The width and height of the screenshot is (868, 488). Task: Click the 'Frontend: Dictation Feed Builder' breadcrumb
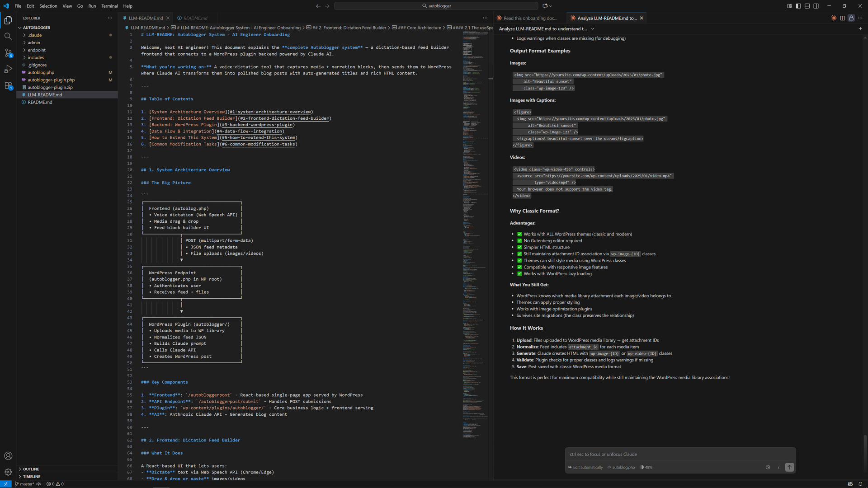pyautogui.click(x=346, y=28)
